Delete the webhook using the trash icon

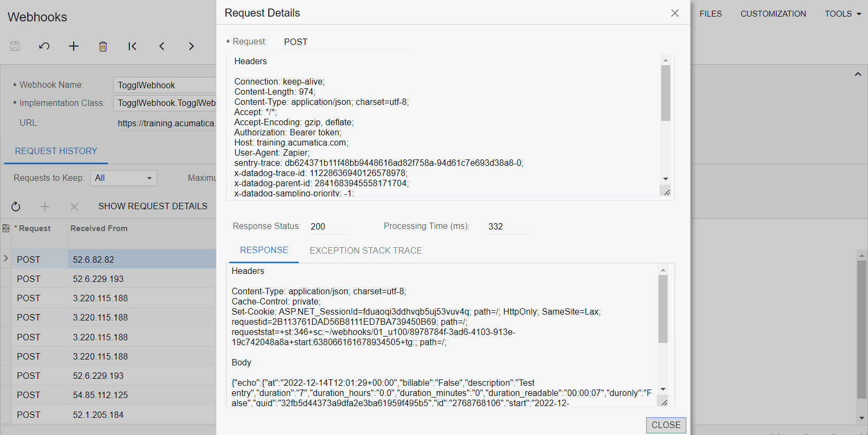(x=103, y=47)
